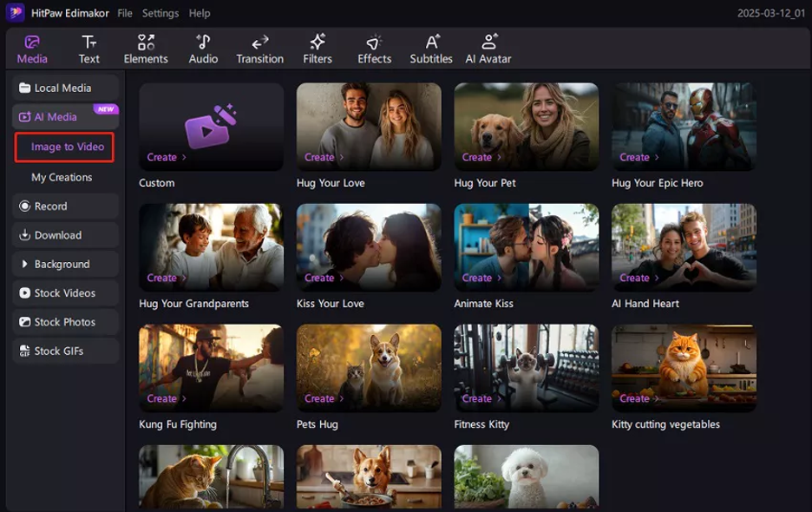Select the Hug Your Grandparents thumbnail
The width and height of the screenshot is (812, 512).
tap(212, 247)
